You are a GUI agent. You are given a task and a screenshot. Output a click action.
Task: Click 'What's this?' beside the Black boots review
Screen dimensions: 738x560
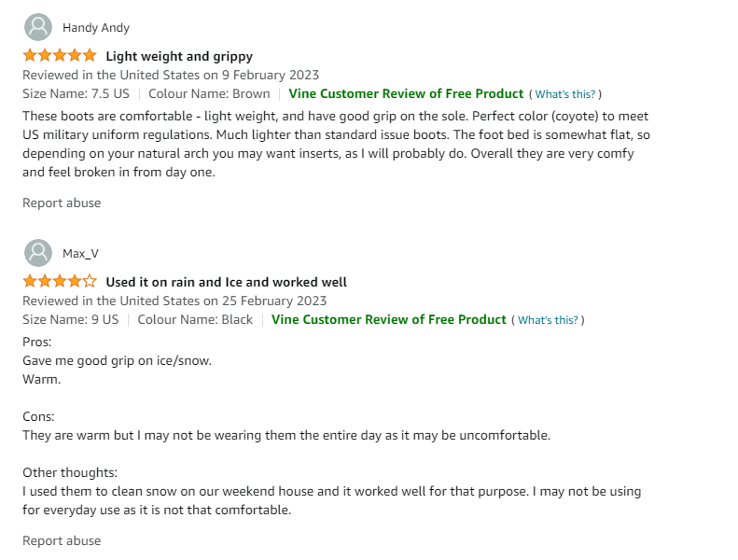point(548,320)
